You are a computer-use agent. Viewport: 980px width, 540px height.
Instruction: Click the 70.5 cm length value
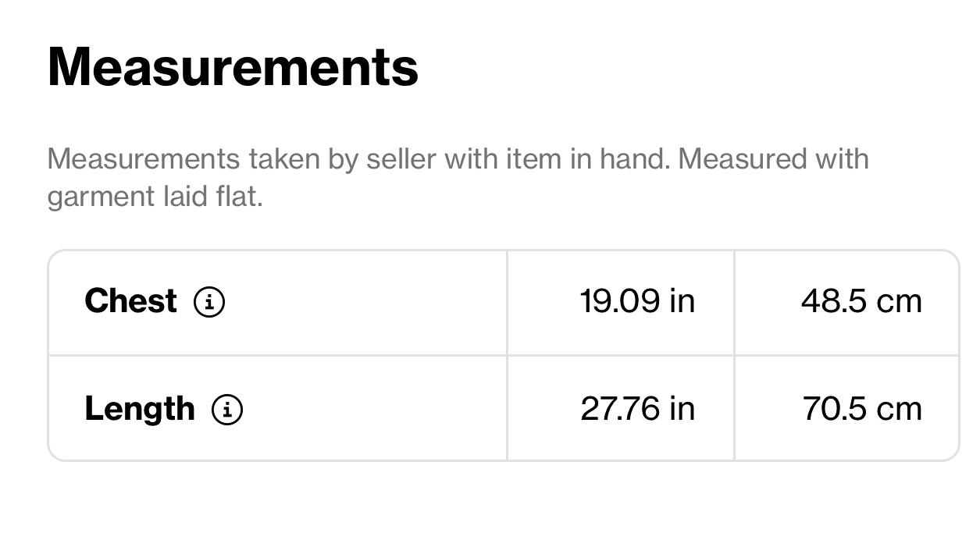pos(862,409)
